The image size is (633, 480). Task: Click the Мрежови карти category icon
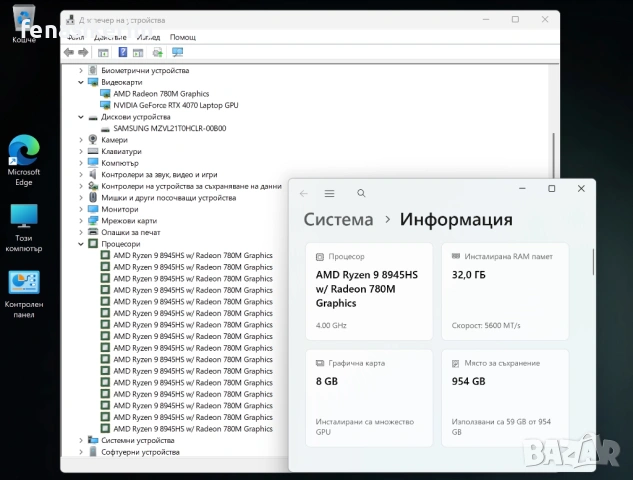(x=93, y=221)
